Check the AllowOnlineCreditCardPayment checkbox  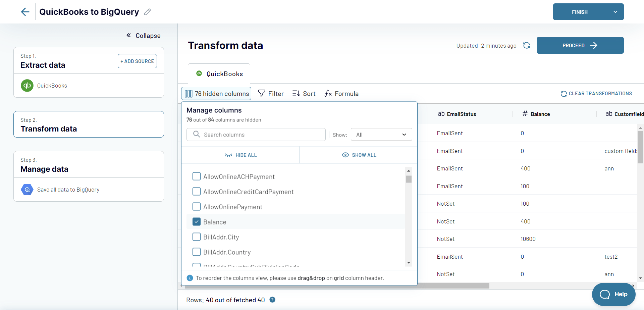tap(197, 192)
